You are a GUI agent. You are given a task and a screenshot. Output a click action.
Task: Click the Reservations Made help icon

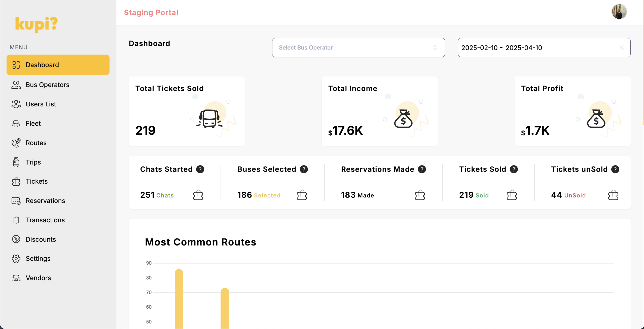point(422,169)
